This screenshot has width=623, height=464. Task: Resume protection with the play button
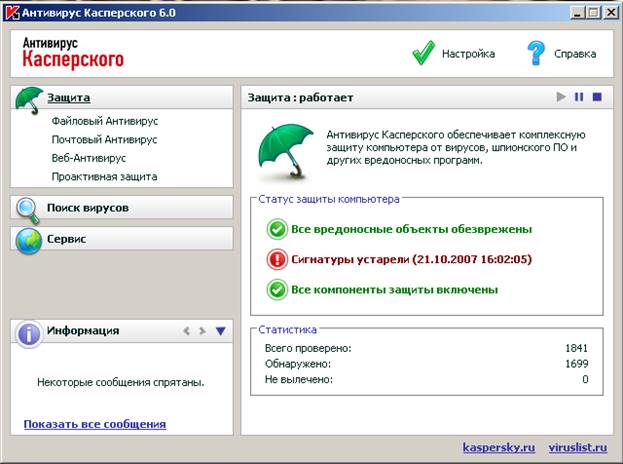(x=561, y=97)
